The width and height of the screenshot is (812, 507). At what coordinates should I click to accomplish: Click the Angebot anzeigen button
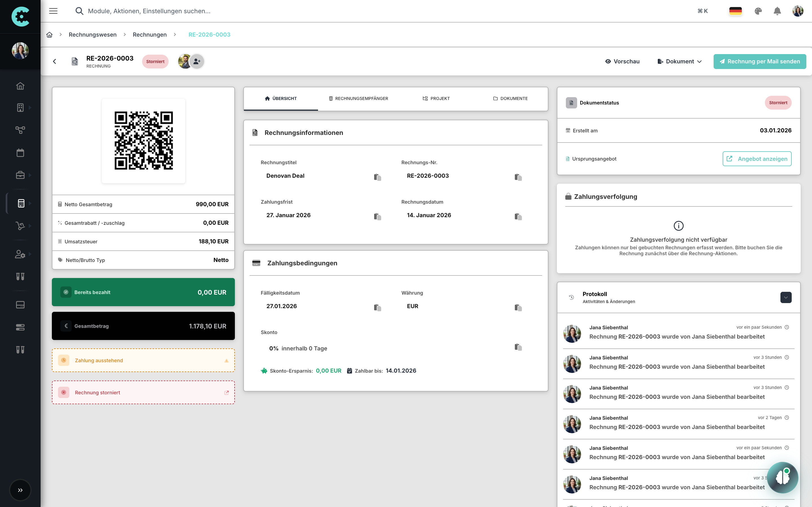[757, 159]
